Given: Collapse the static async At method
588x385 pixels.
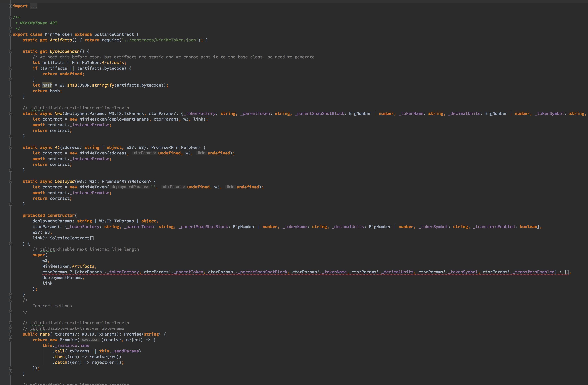Looking at the screenshot, I should click(11, 148).
